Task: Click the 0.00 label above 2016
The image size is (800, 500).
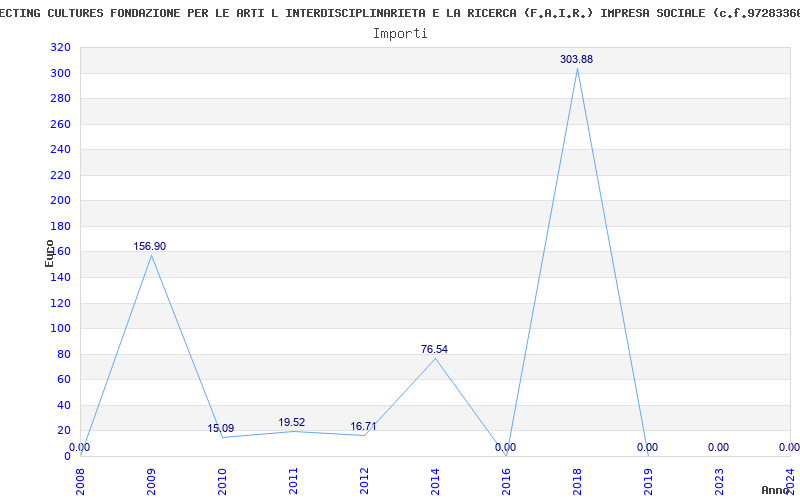Action: [x=505, y=447]
